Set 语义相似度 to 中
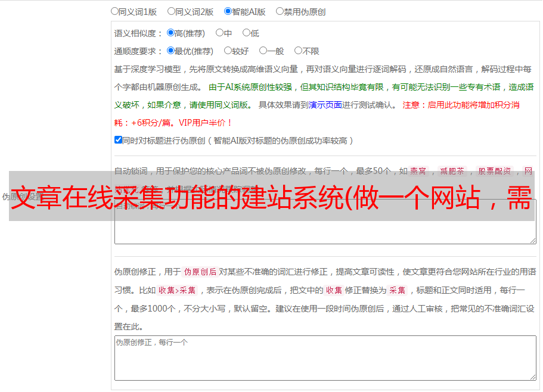The image size is (543, 392). pyautogui.click(x=219, y=33)
